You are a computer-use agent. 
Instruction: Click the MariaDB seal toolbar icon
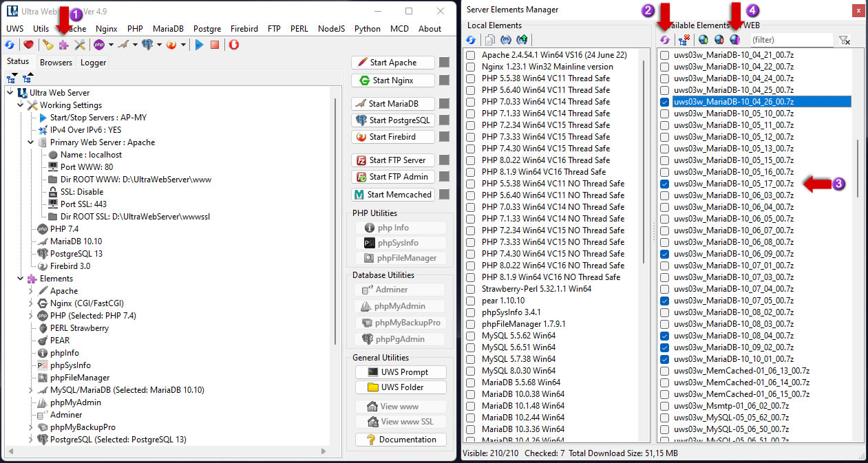click(x=123, y=45)
